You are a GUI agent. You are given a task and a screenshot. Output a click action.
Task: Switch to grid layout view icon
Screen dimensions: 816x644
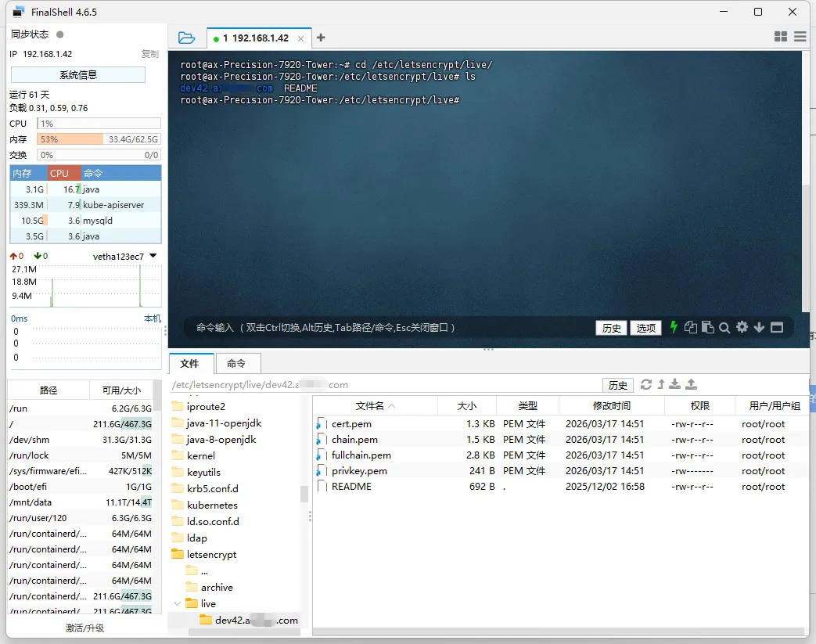(781, 37)
